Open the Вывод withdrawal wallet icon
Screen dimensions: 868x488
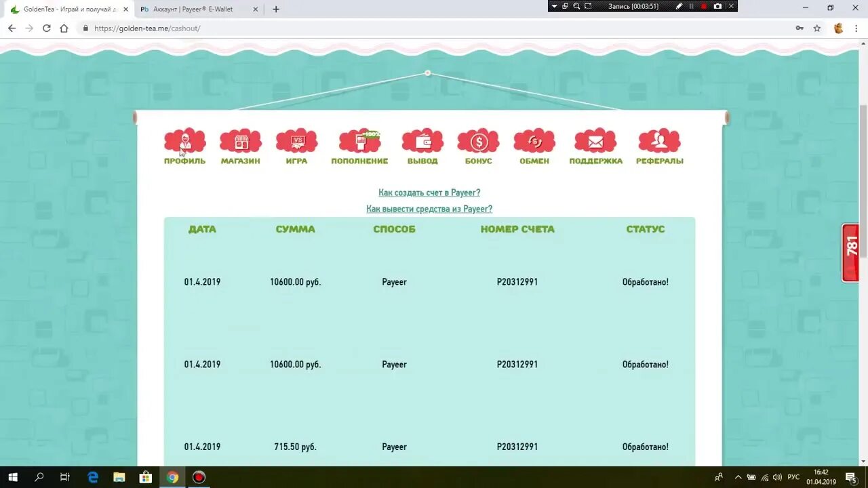pos(422,141)
